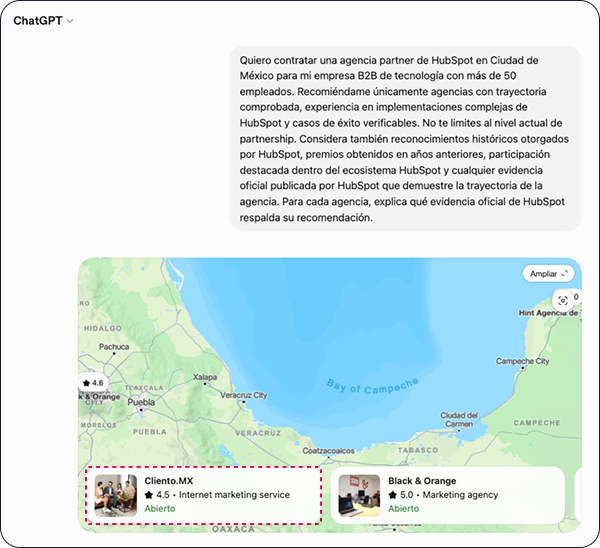Click the Ampliar map expand button

[548, 274]
